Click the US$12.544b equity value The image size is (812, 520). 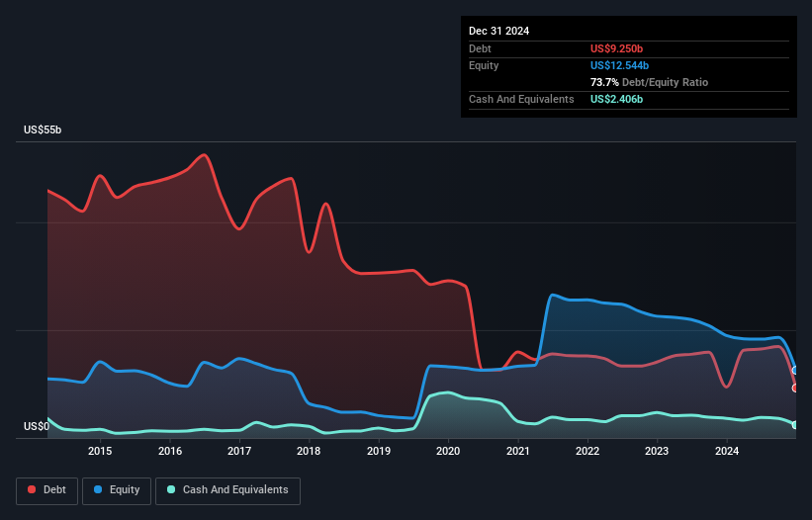(x=619, y=65)
